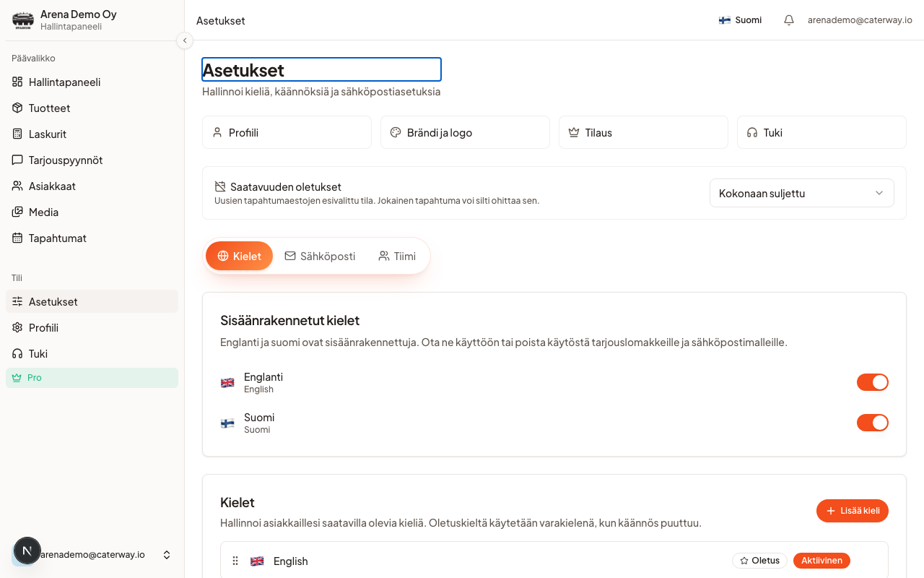
Task: Click the Oletus star badge
Action: pos(759,561)
